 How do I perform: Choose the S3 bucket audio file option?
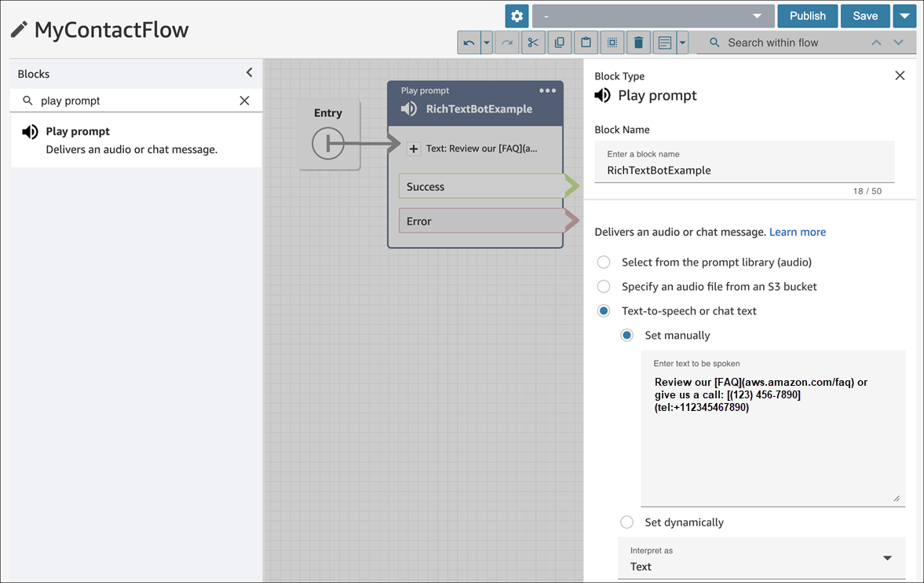click(604, 287)
